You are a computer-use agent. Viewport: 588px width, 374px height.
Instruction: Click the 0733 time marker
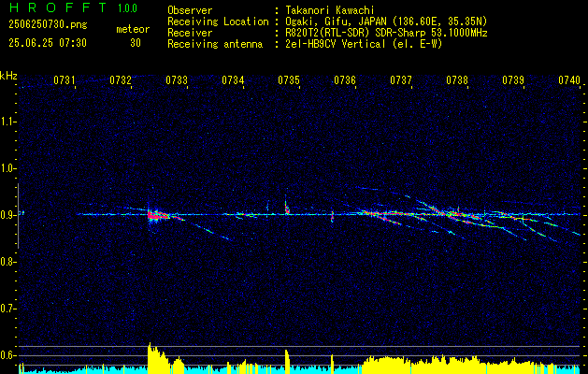coord(177,80)
